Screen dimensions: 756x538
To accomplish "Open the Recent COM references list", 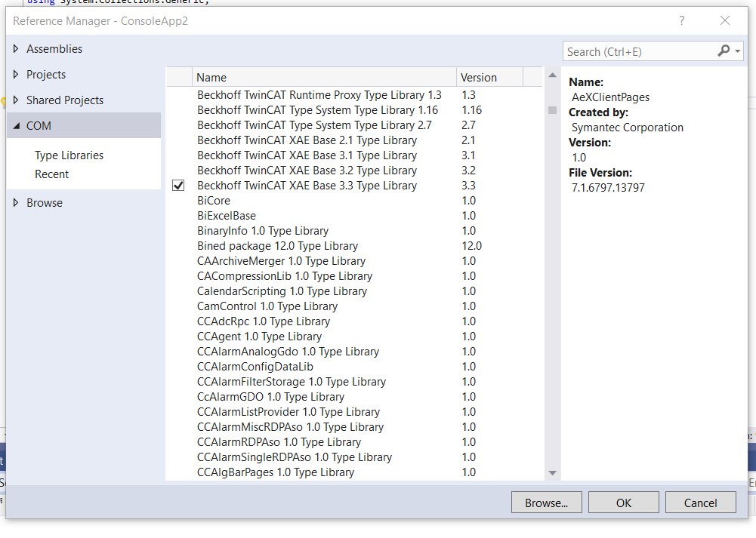I will 51,174.
